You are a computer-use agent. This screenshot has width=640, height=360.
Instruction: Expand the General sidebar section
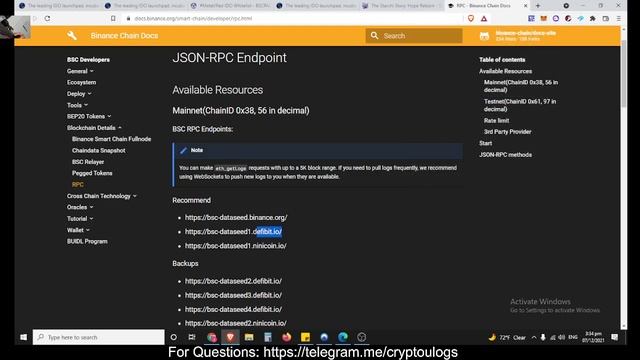click(x=80, y=71)
